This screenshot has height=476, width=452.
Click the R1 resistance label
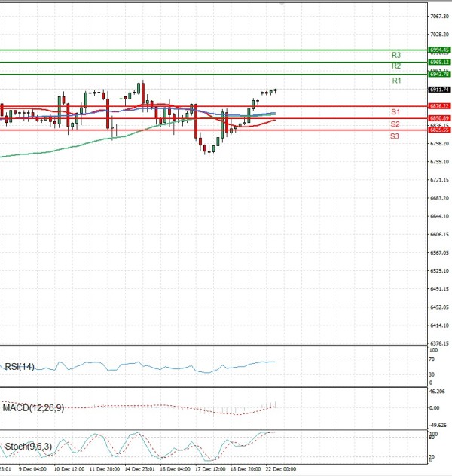pyautogui.click(x=396, y=80)
